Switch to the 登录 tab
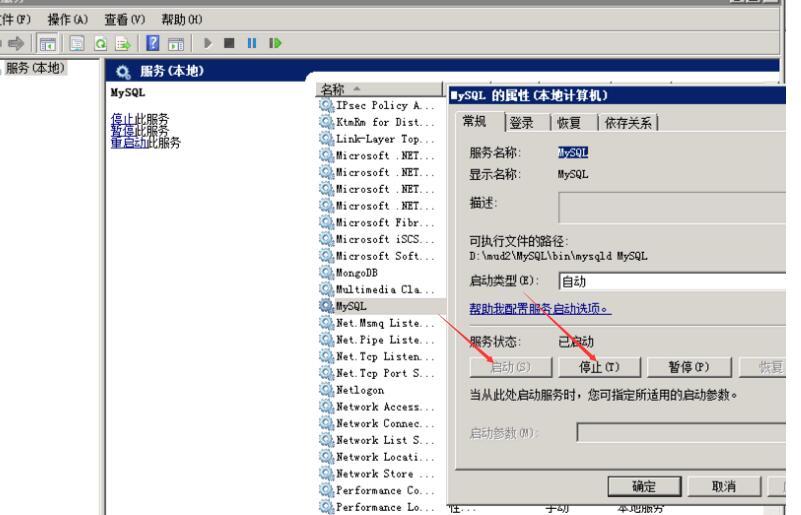Image resolution: width=801 pixels, height=515 pixels. [x=521, y=123]
